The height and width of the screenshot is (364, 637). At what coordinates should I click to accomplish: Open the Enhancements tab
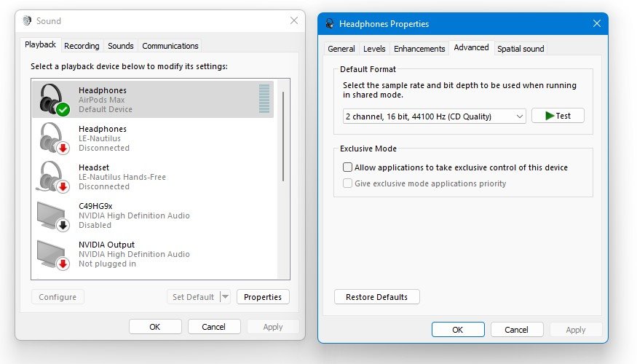pyautogui.click(x=419, y=49)
